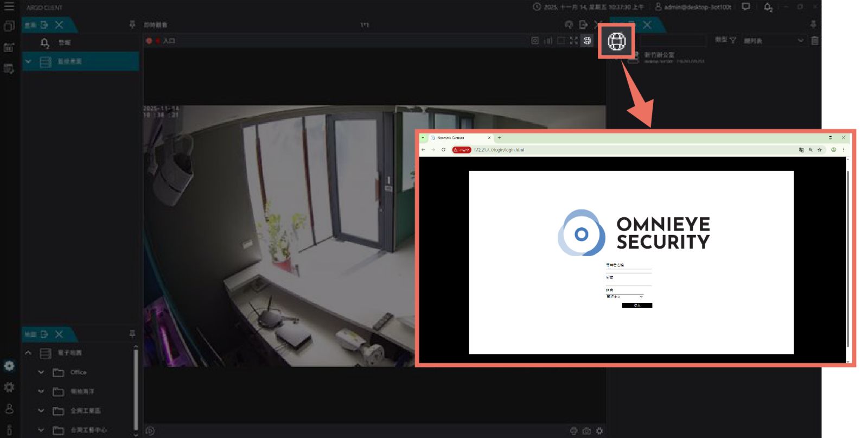
Task: Click the chat message icon in title bar
Action: pos(746,7)
